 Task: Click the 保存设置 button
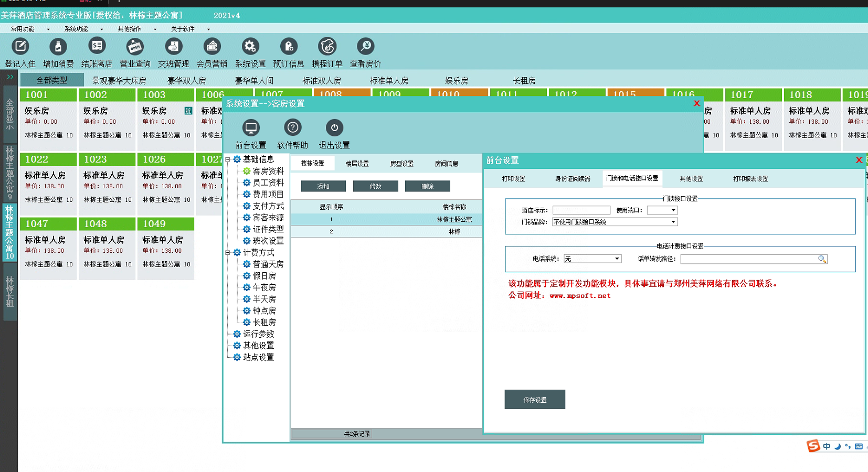(535, 400)
